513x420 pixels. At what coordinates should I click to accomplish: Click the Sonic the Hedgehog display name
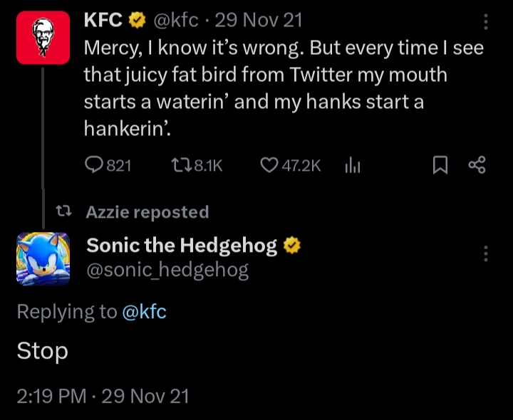click(182, 246)
